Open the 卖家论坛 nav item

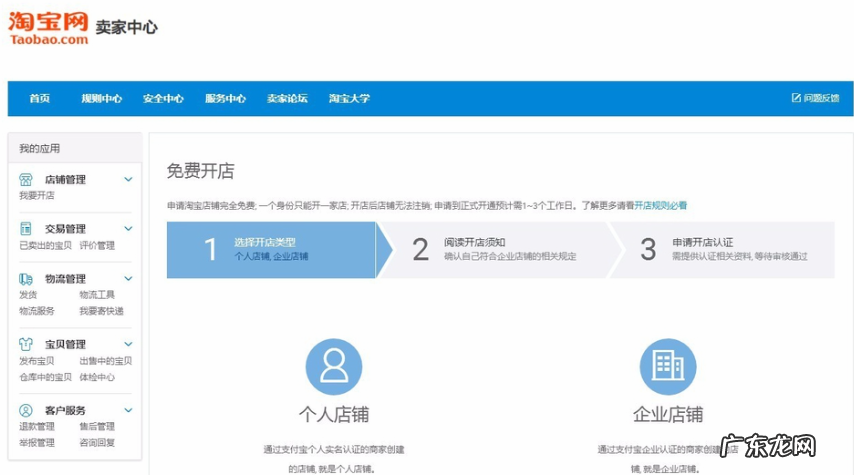tap(287, 99)
